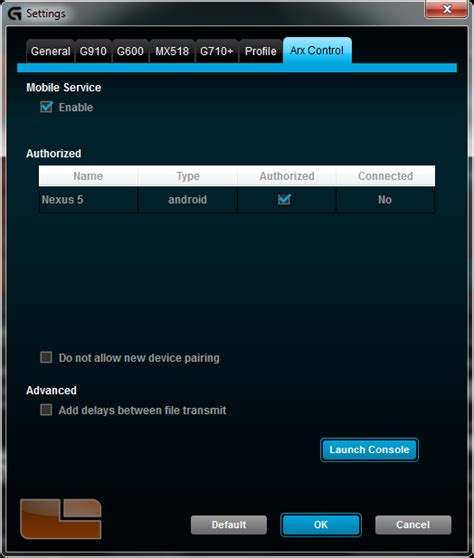This screenshot has width=474, height=558.
Task: Enable Do not allow new device pairing
Action: click(46, 357)
